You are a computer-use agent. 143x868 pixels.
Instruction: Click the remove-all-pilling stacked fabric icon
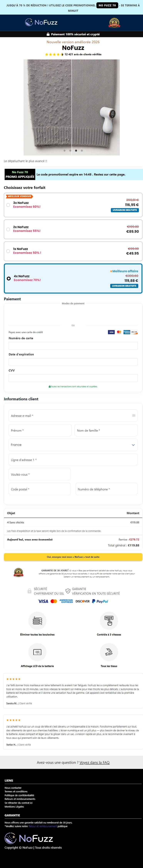pyautogui.click(x=37, y=620)
